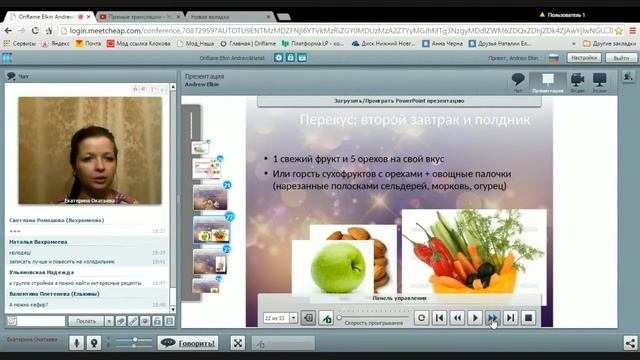This screenshot has width=640, height=360.
Task: Click the browser back arrow
Action: 8,31
